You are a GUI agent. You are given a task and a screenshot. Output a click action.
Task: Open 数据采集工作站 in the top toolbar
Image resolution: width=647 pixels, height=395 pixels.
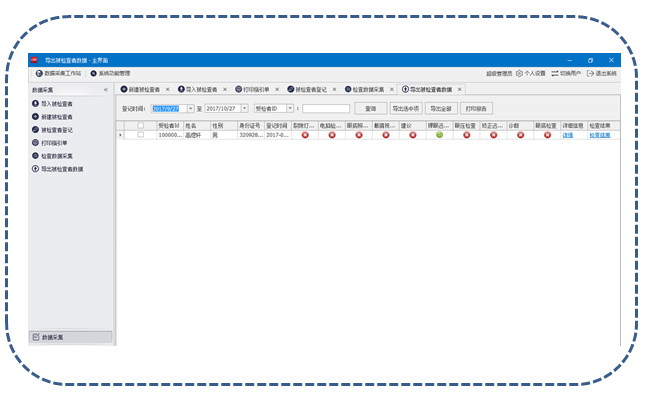(58, 73)
